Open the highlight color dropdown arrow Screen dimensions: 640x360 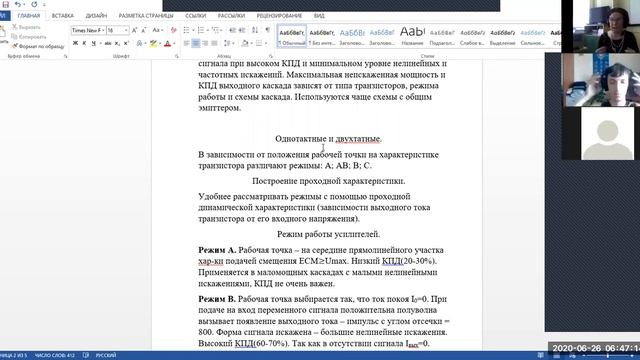tap(160, 43)
